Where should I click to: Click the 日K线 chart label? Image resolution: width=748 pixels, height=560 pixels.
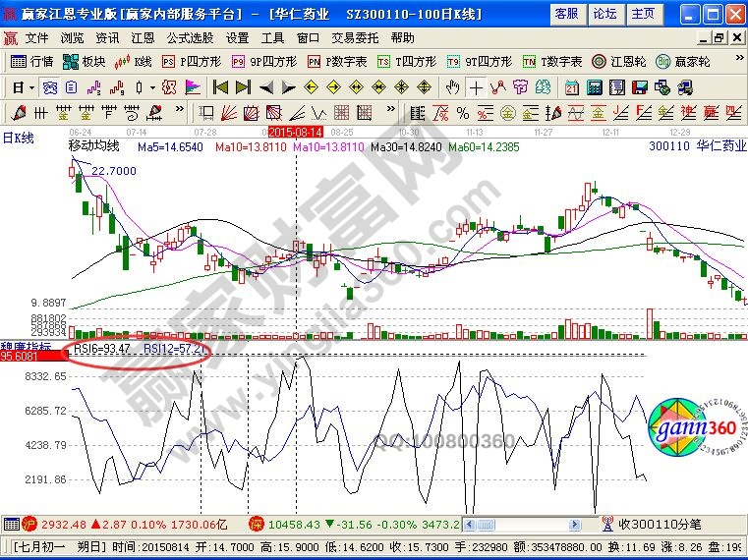pos(18,139)
